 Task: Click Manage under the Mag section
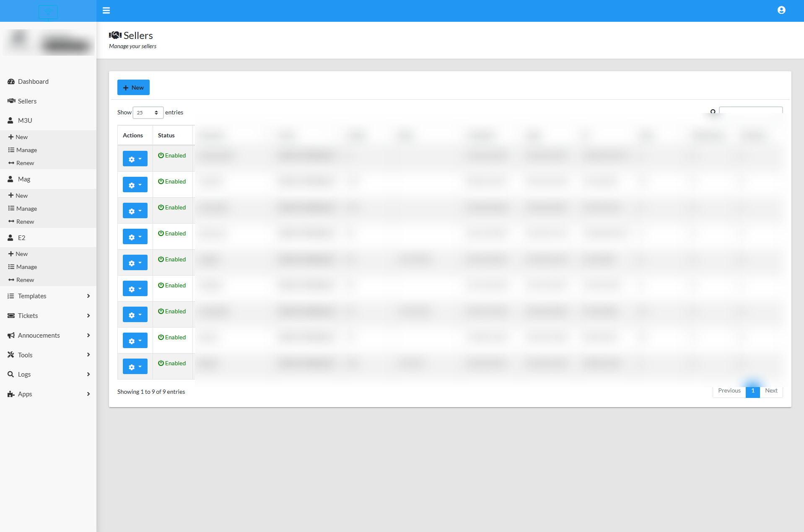26,209
